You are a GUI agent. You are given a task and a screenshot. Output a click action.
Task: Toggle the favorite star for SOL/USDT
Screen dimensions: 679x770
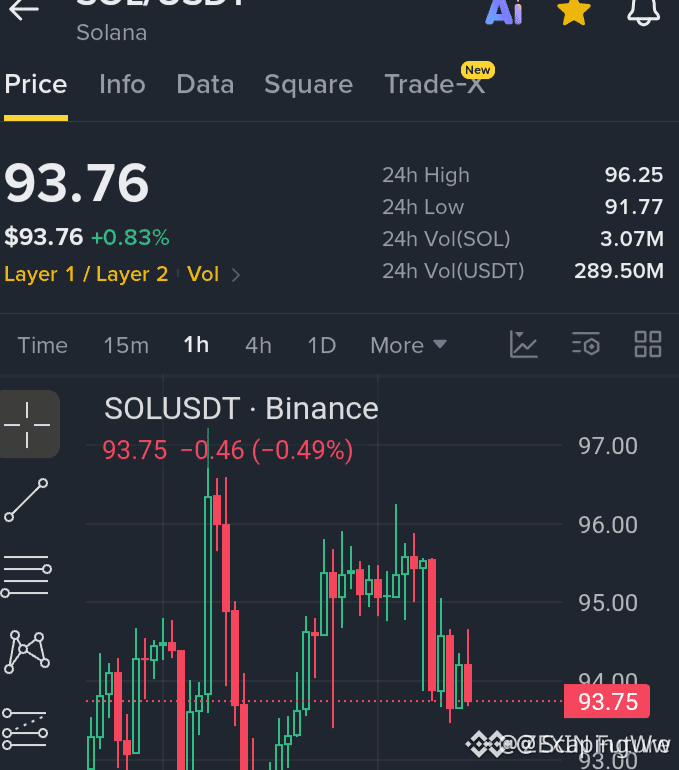click(x=573, y=12)
